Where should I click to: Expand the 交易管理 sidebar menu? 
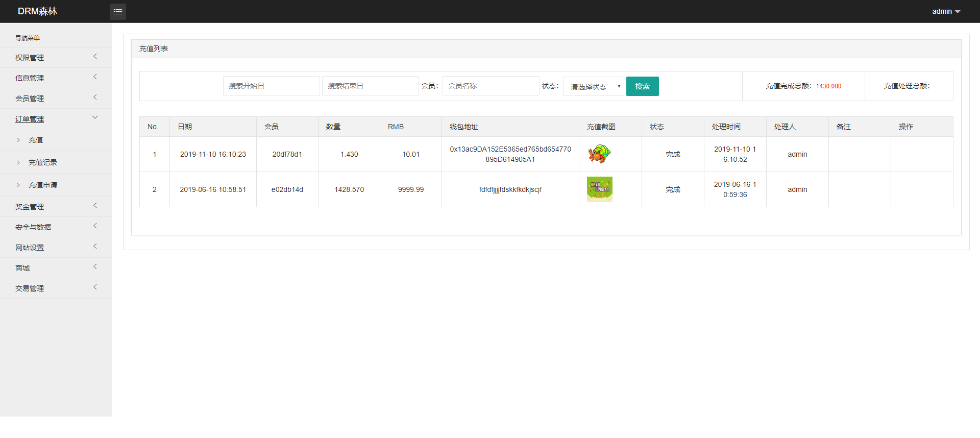click(x=55, y=288)
